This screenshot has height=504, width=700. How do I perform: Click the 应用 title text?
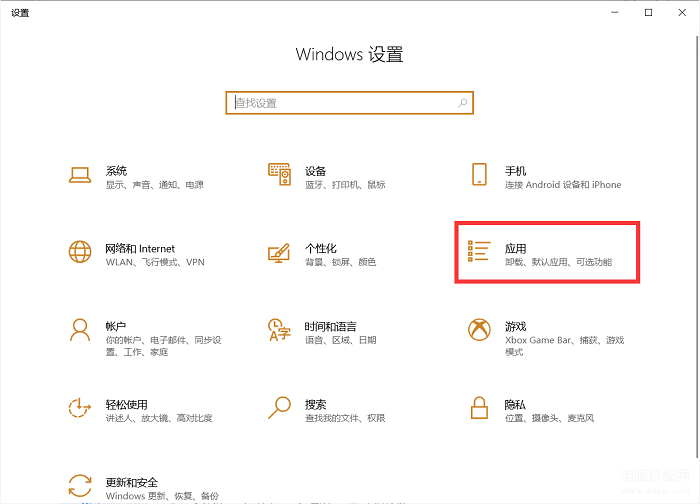[x=515, y=248]
